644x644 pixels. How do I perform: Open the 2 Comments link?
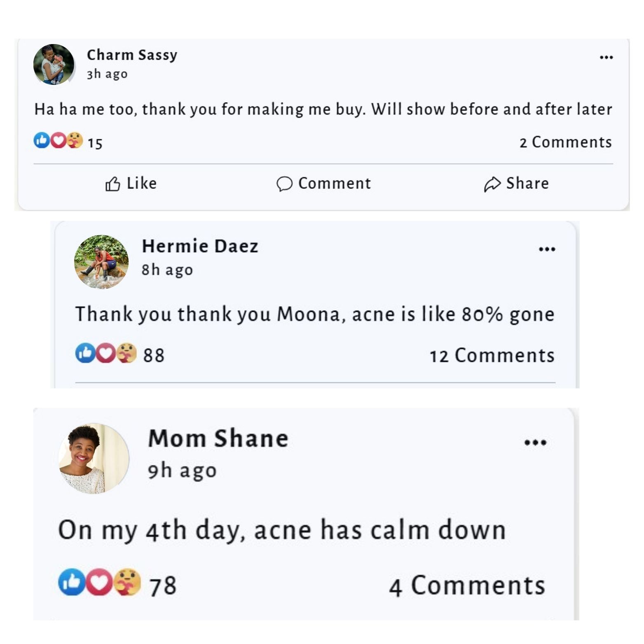[x=565, y=142]
